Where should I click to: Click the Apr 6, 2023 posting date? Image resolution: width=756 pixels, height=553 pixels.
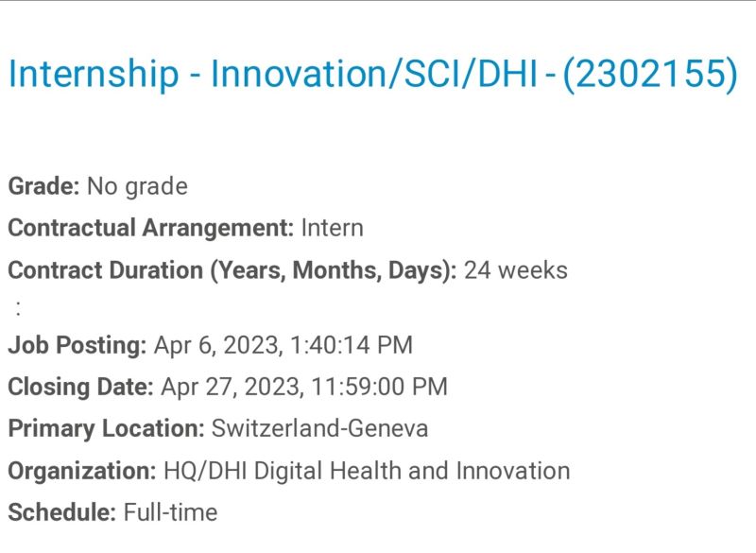(283, 345)
